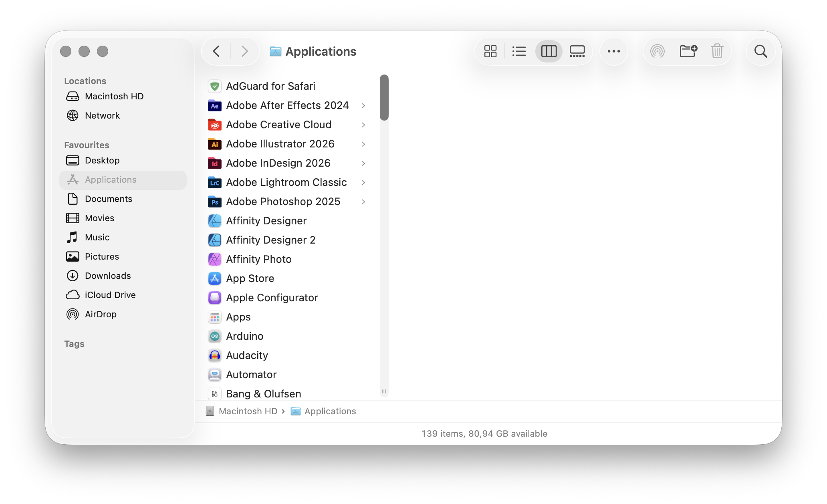
Task: Click the vertical scrollbar thumb
Action: (x=384, y=97)
